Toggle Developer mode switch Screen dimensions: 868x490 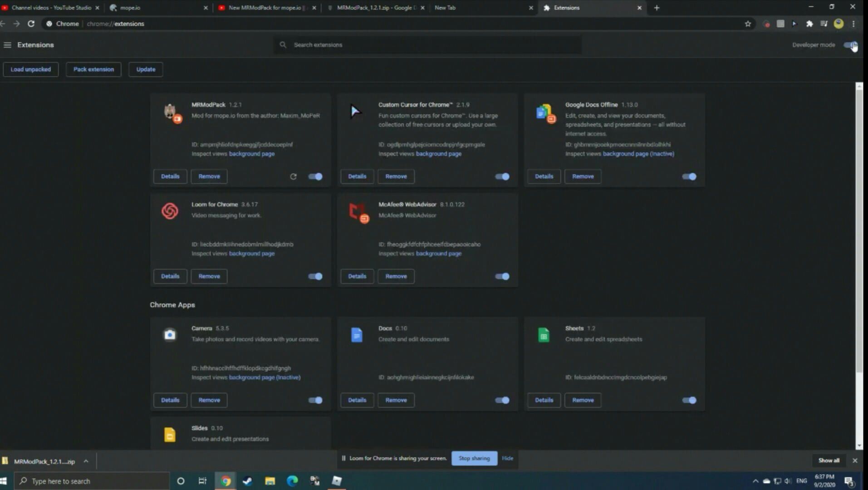(x=850, y=45)
